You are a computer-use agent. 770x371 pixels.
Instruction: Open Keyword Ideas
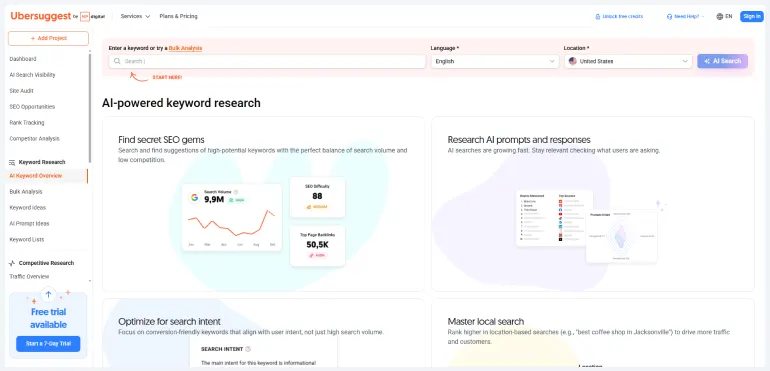tap(28, 207)
